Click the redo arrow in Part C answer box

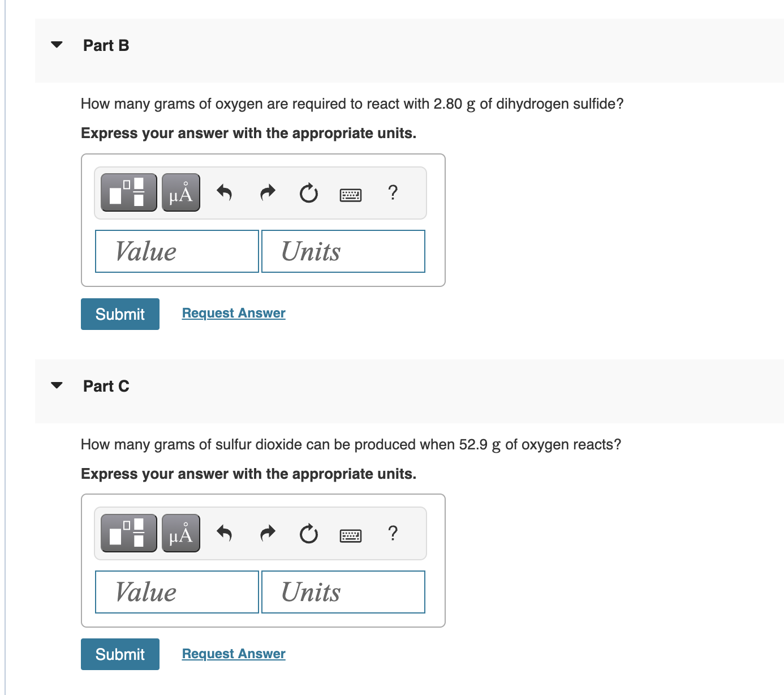[x=266, y=533]
